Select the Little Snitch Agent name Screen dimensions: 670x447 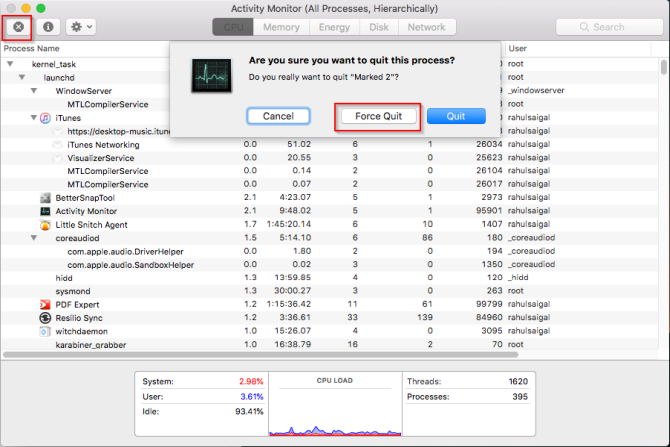click(x=91, y=225)
